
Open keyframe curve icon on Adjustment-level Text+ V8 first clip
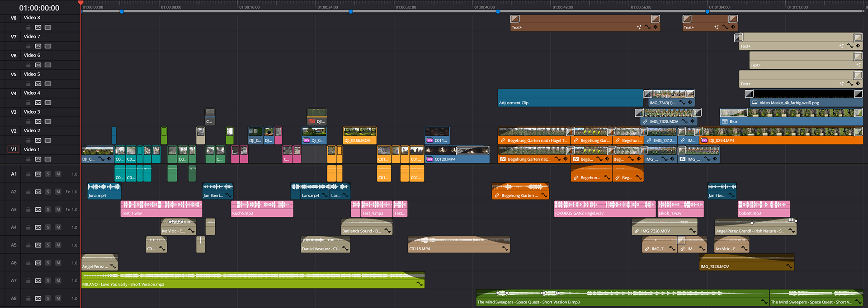(x=648, y=28)
